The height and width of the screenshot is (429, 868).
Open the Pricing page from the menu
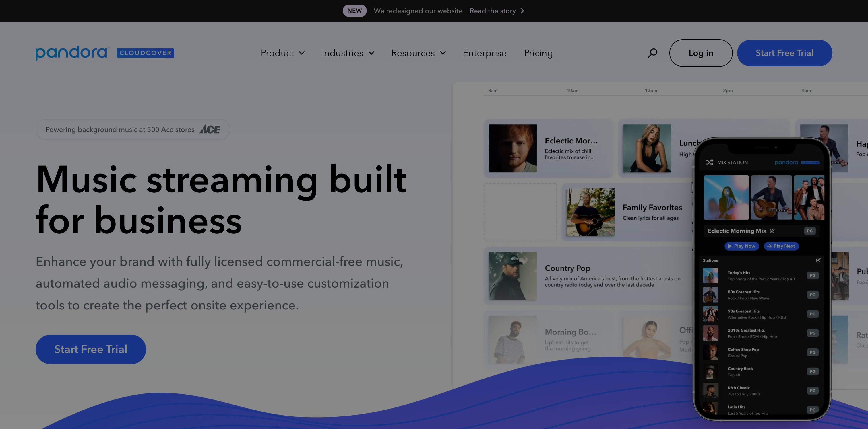pos(538,53)
